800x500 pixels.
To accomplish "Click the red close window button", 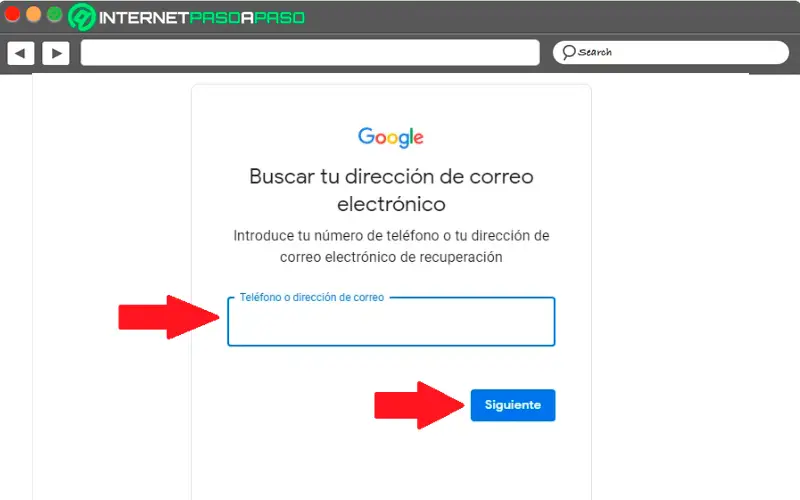I will [x=12, y=14].
